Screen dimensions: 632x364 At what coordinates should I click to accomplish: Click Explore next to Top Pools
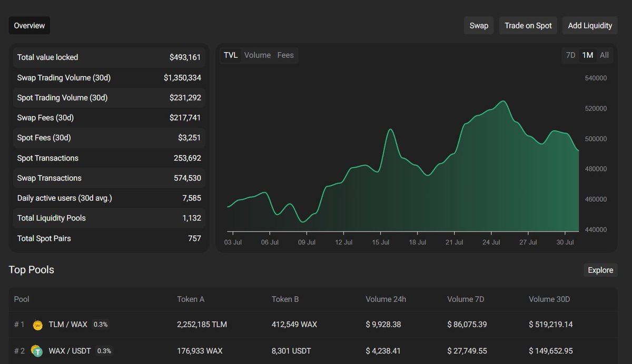(600, 270)
